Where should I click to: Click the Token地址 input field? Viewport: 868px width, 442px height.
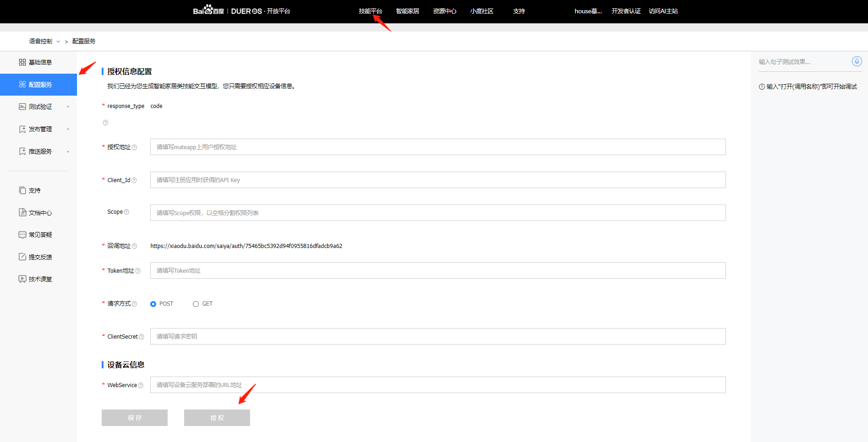(x=437, y=270)
